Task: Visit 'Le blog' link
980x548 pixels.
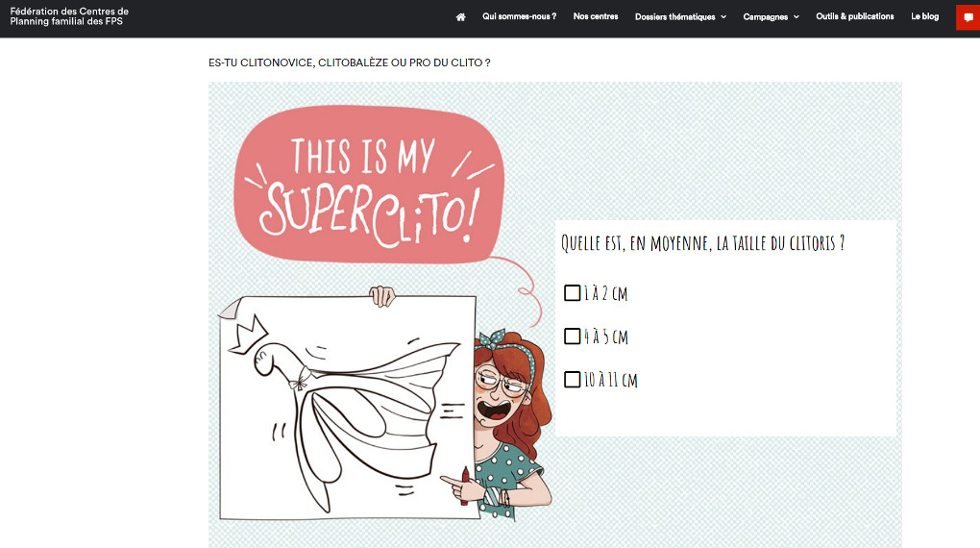Action: (x=924, y=16)
